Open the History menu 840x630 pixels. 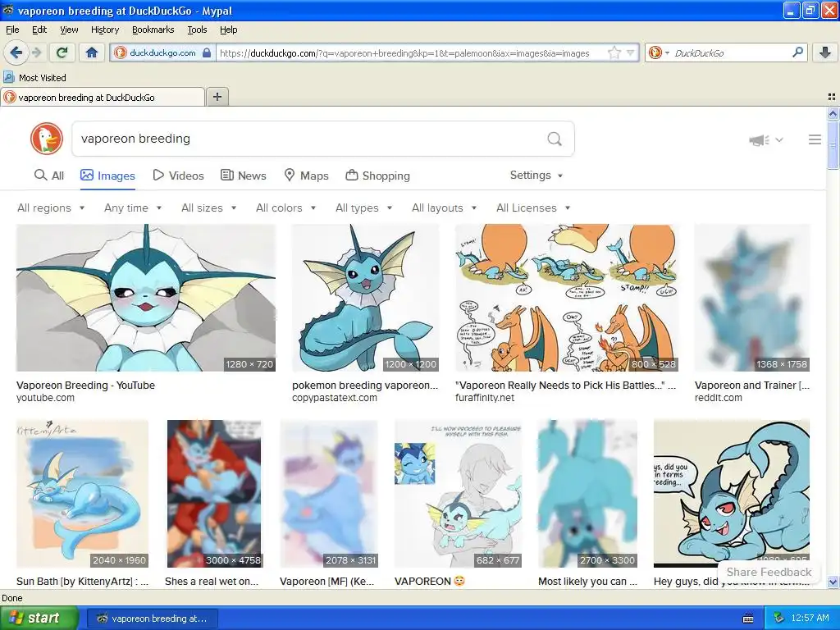click(104, 30)
